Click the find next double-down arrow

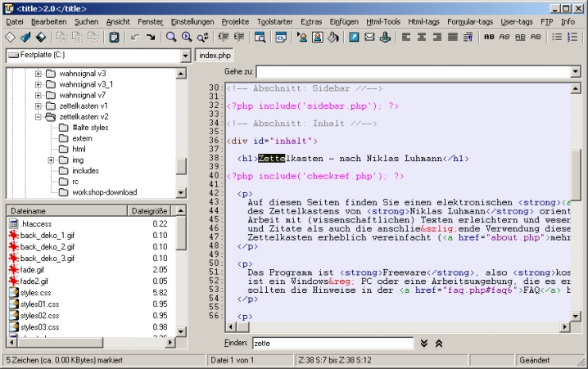(424, 344)
